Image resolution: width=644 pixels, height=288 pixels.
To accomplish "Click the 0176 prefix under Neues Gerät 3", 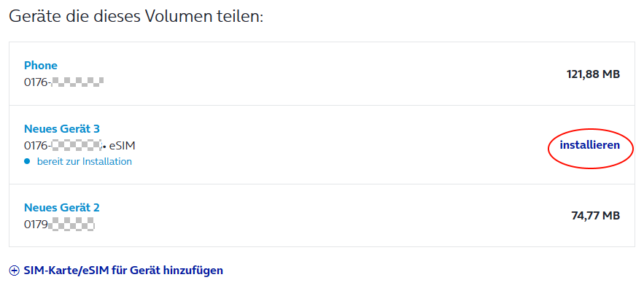I will 37,145.
